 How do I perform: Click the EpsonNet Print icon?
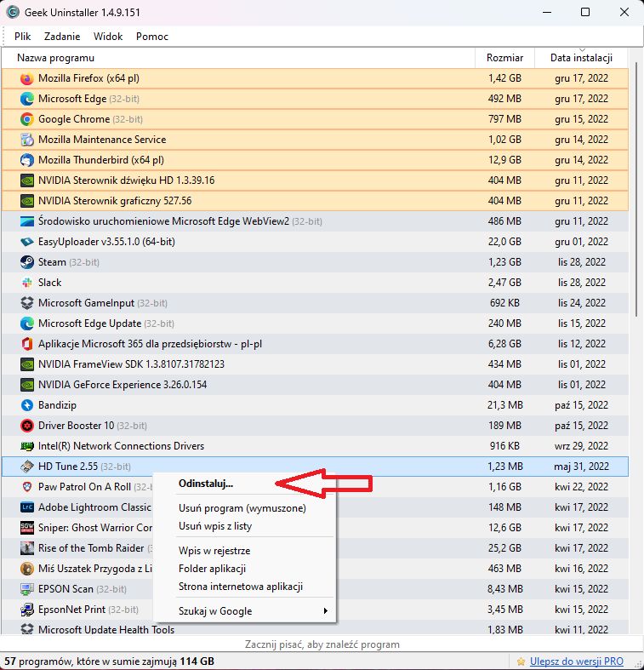[x=27, y=610]
